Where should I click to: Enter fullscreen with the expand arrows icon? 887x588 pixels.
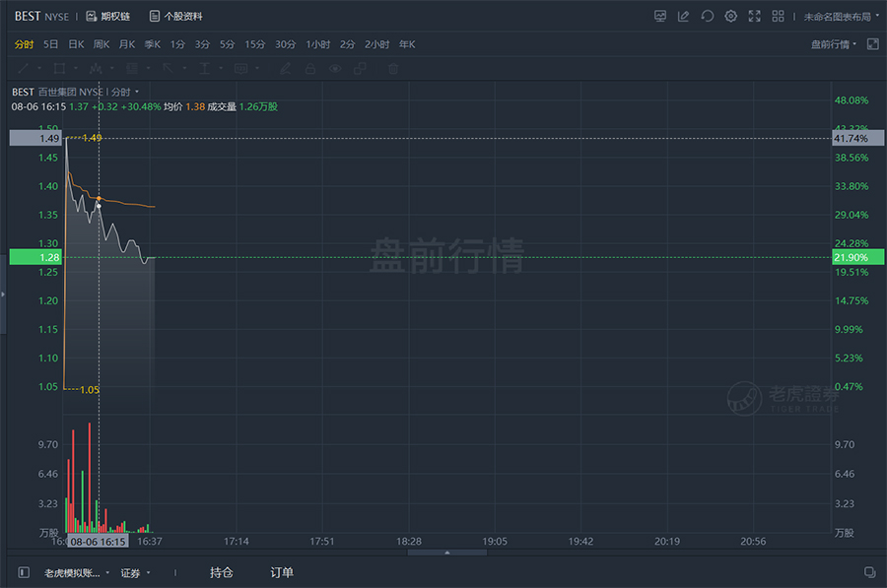tap(755, 17)
